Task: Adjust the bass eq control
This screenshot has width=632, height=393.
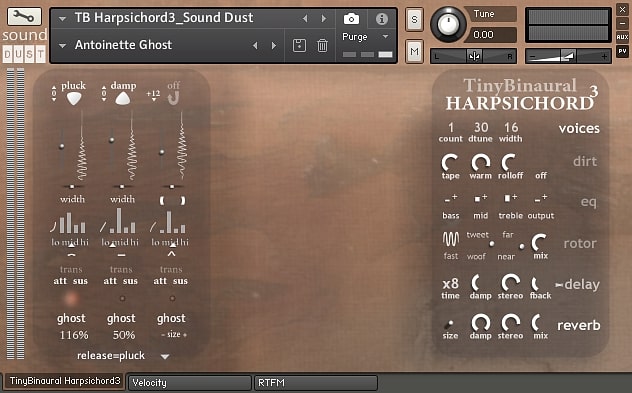Action: pos(451,198)
